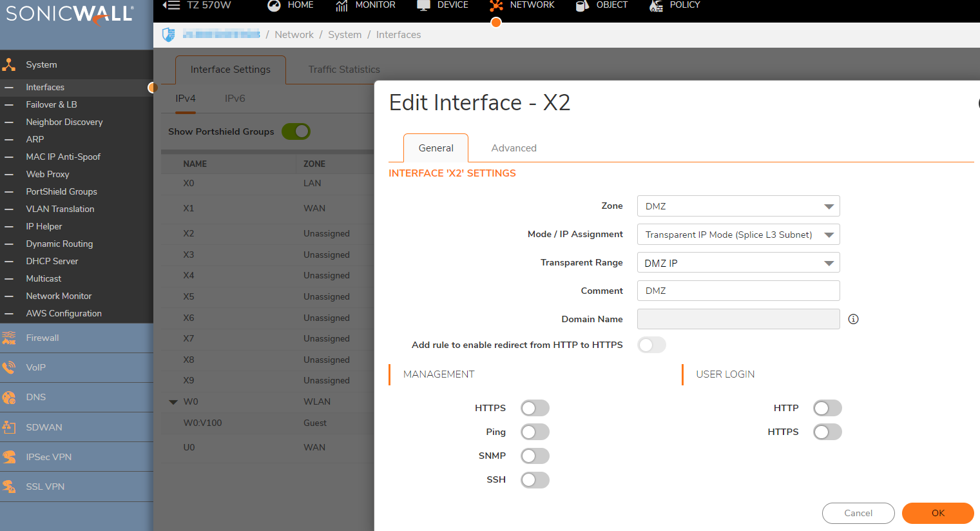This screenshot has width=980, height=531.
Task: Cancel the Edit Interface dialog
Action: [858, 513]
